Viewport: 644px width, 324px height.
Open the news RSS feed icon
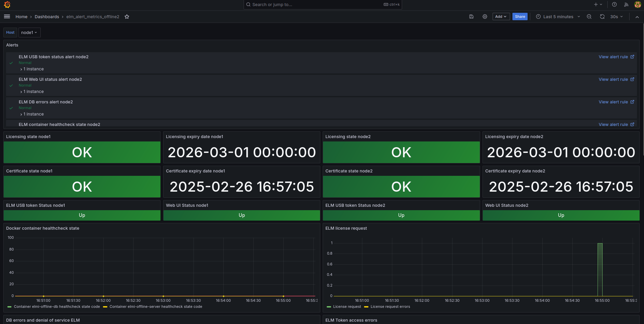(626, 5)
